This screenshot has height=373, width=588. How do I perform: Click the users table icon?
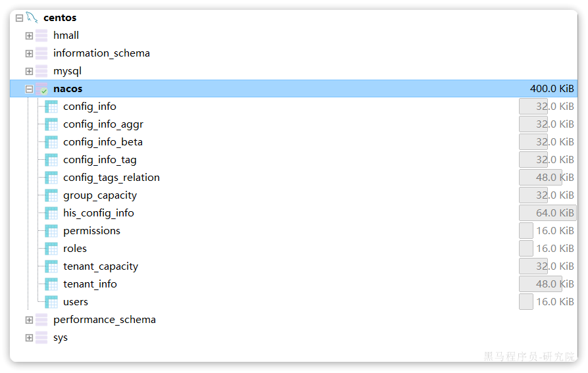51,302
